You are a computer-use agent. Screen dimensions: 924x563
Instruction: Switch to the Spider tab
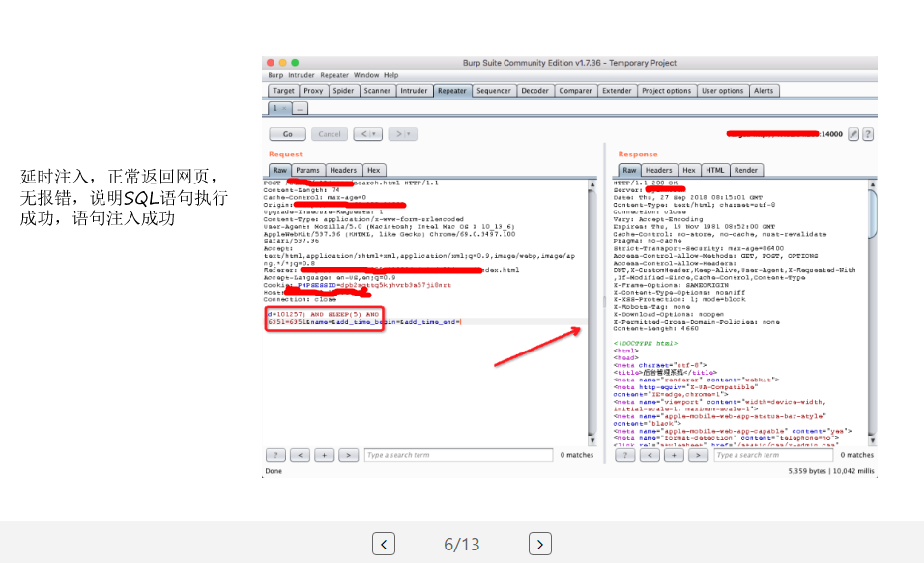pyautogui.click(x=343, y=91)
